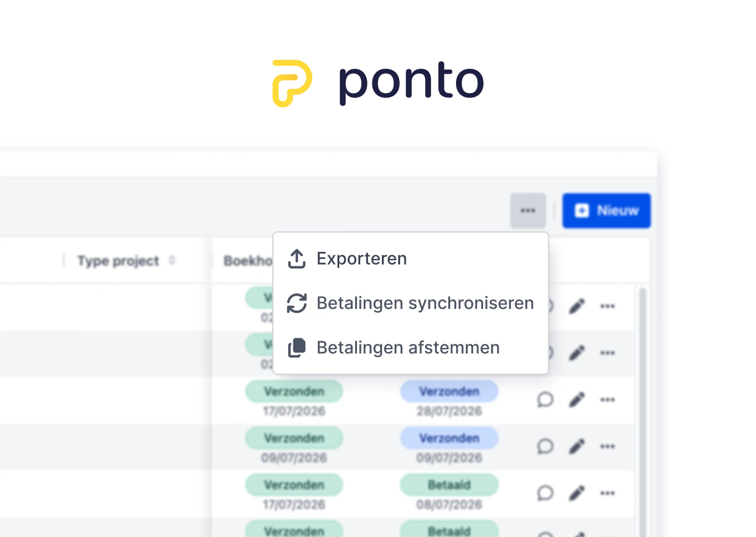756x537 pixels.
Task: Open comments for the Betaald 08/07/2026 row
Action: tap(545, 493)
